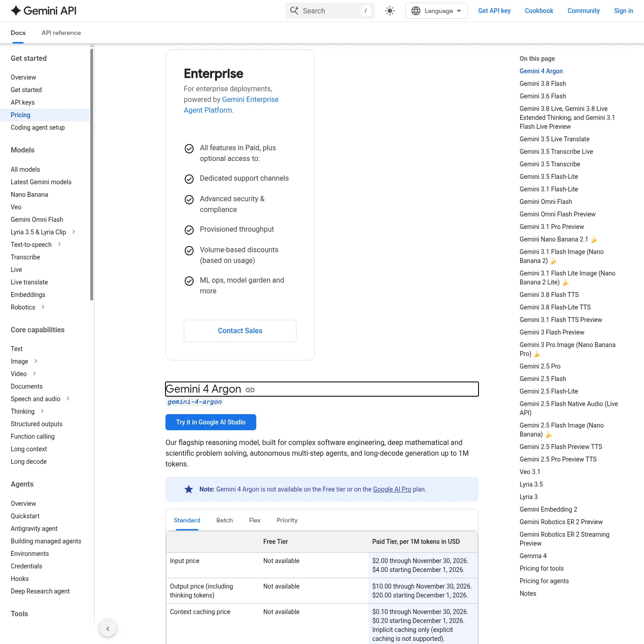Expand the Text-to-speech sidebar section

[59, 244]
